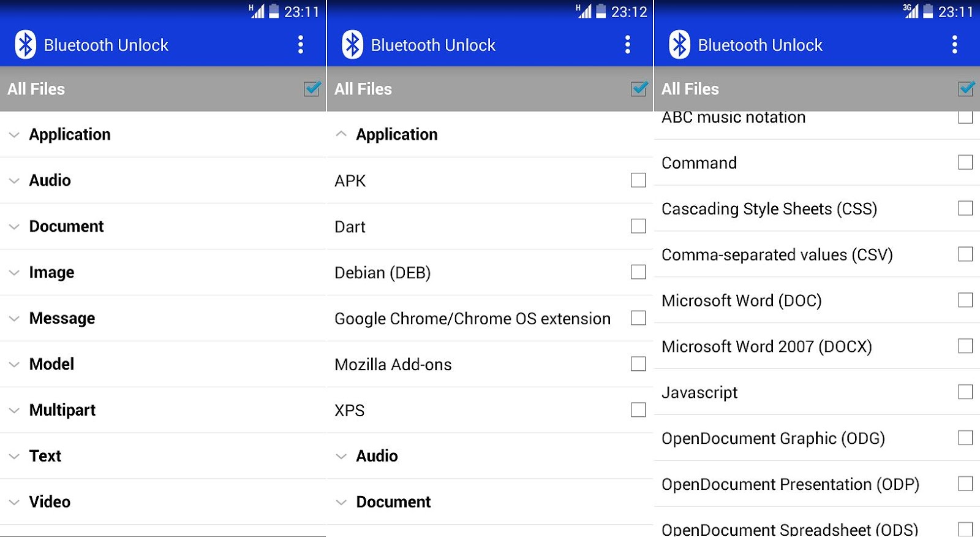The image size is (980, 537).
Task: Check the Dart file type checkbox
Action: (x=638, y=226)
